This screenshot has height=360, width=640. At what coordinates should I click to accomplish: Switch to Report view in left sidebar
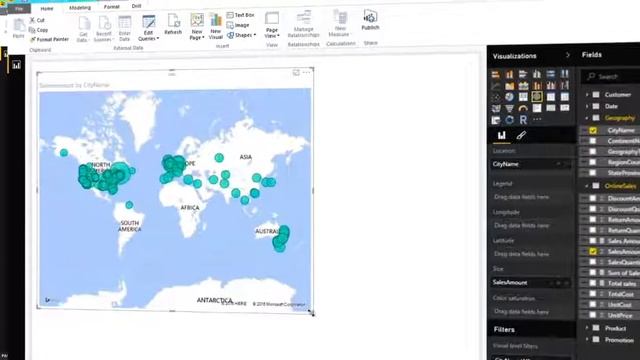click(x=16, y=65)
